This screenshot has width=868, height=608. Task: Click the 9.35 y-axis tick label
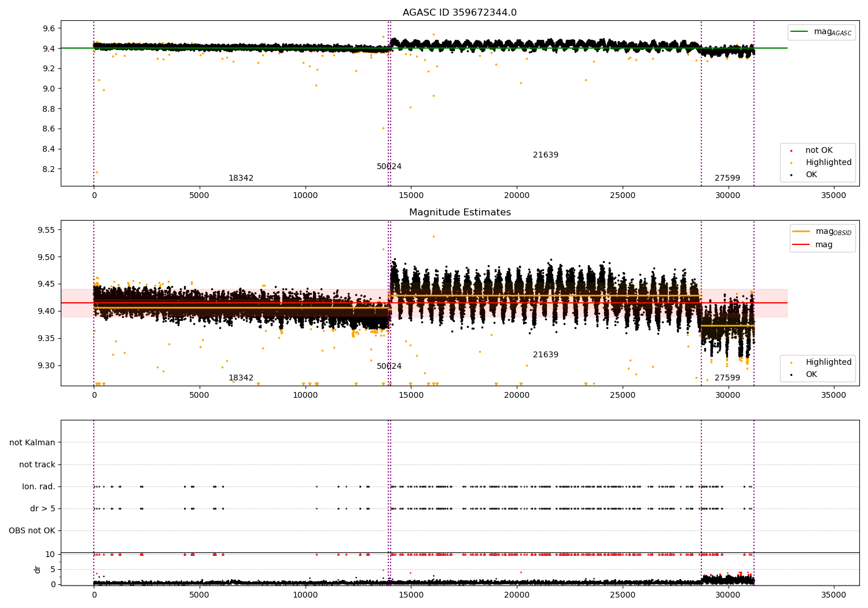click(46, 339)
